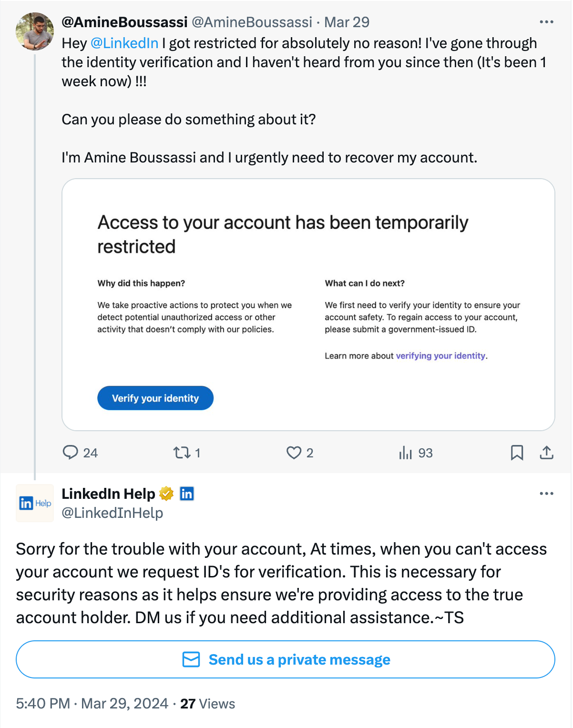Open the verifying your identity link

[440, 355]
